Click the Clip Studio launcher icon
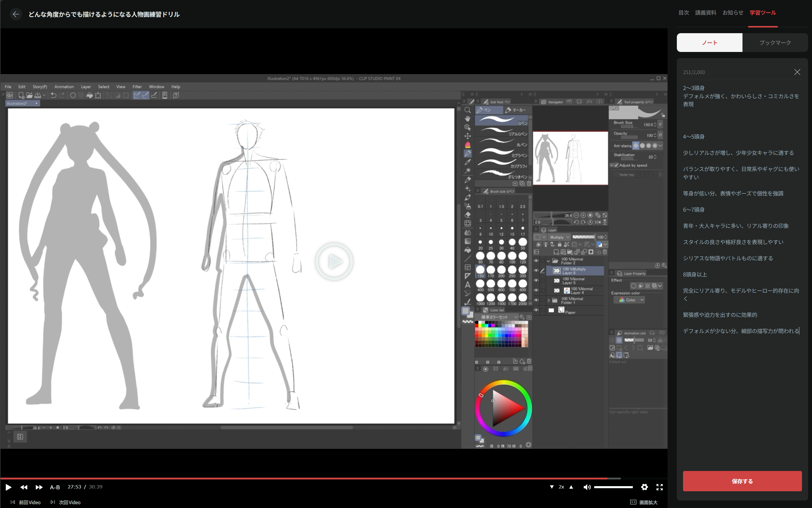Screen dimensions: 812x508 10,95
